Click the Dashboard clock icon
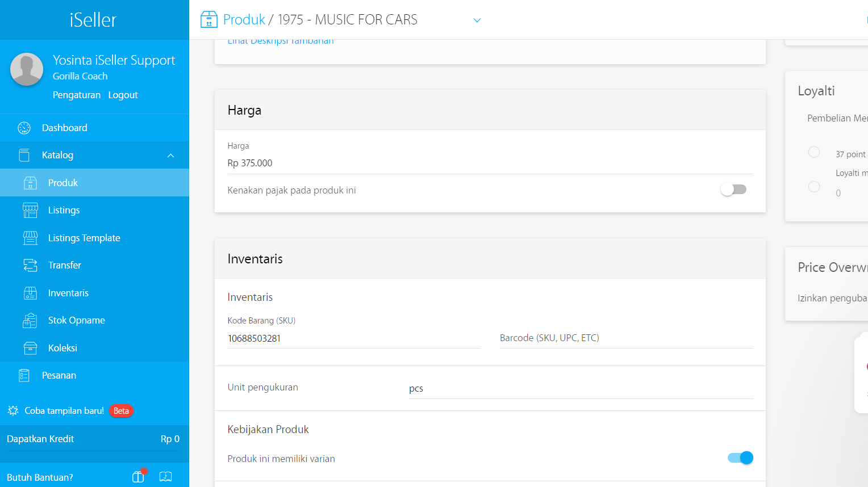868x487 pixels. [24, 128]
